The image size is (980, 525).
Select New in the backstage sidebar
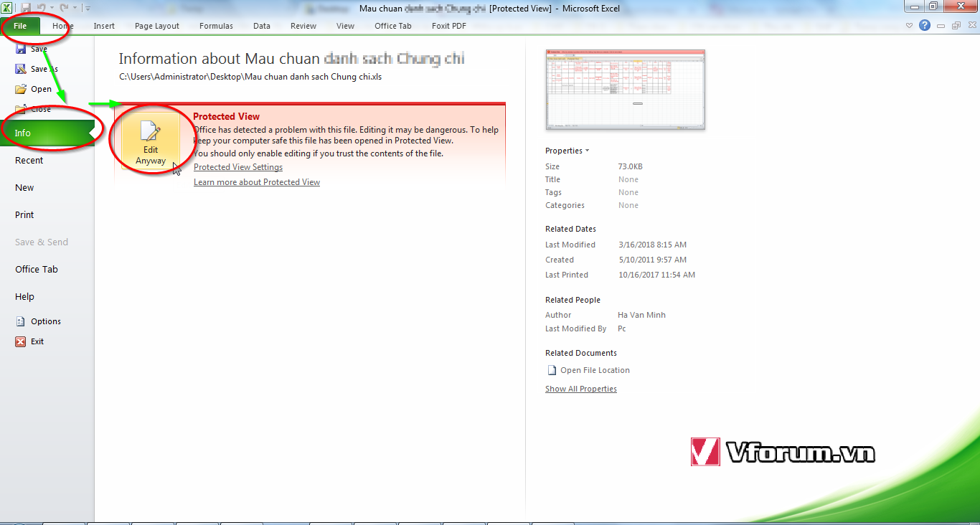pos(24,187)
